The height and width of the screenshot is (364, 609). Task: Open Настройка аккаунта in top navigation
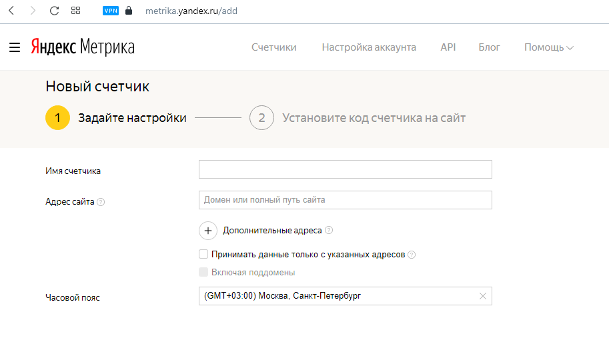[369, 47]
